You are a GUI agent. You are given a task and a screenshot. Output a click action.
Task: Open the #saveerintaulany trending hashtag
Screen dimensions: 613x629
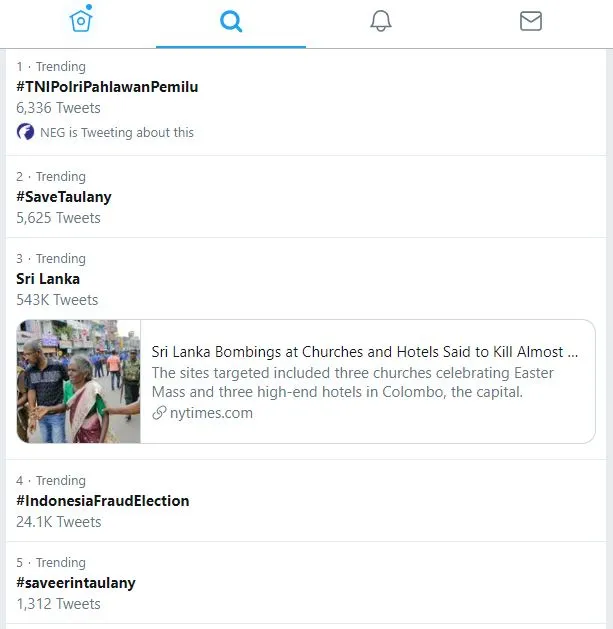pos(76,583)
